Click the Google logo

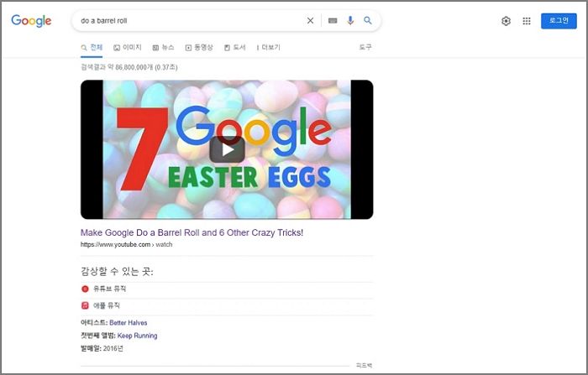coord(31,21)
